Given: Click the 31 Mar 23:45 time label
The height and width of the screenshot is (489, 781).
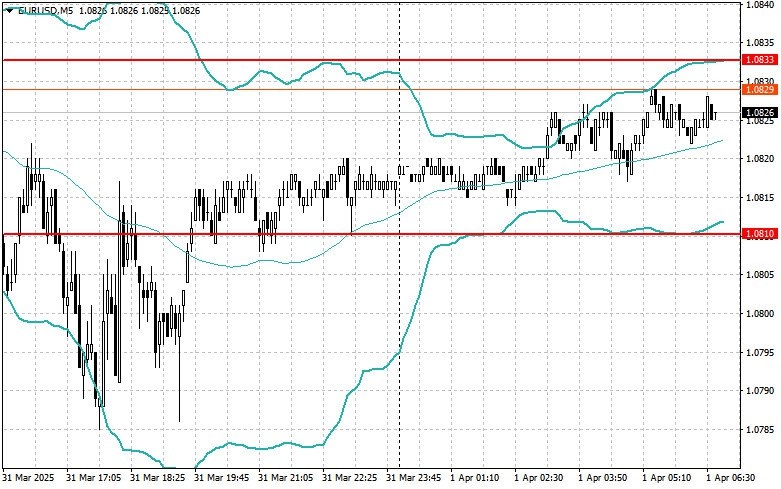Looking at the screenshot, I should pos(413,478).
